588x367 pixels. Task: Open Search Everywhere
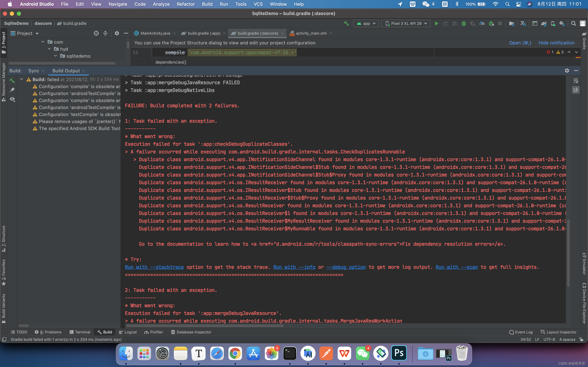[x=573, y=23]
